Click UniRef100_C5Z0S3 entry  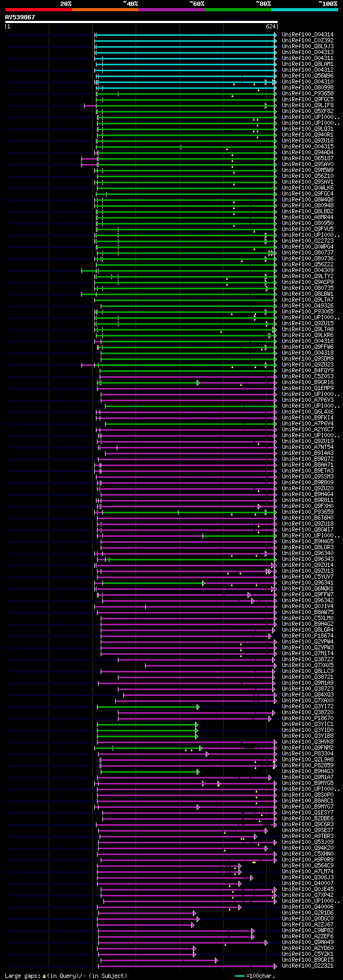point(308,376)
